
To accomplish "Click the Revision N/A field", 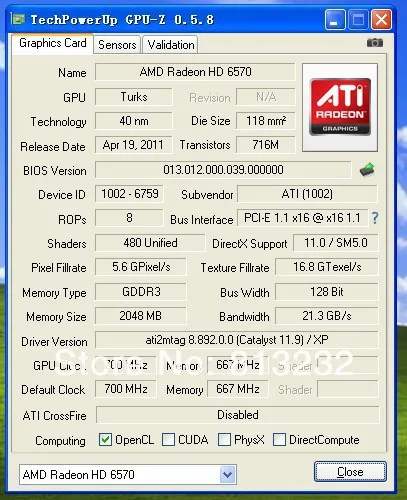I will (266, 97).
